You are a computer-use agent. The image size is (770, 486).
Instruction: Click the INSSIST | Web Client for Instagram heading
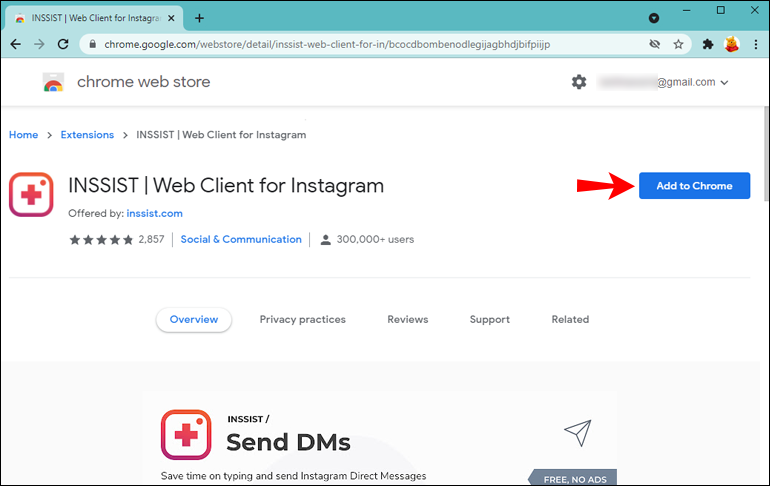coord(226,186)
